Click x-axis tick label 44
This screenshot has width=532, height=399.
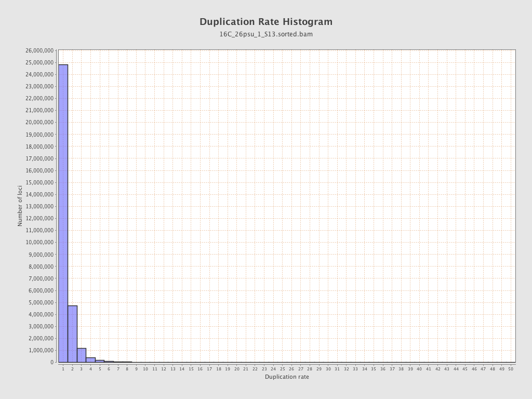coord(456,369)
